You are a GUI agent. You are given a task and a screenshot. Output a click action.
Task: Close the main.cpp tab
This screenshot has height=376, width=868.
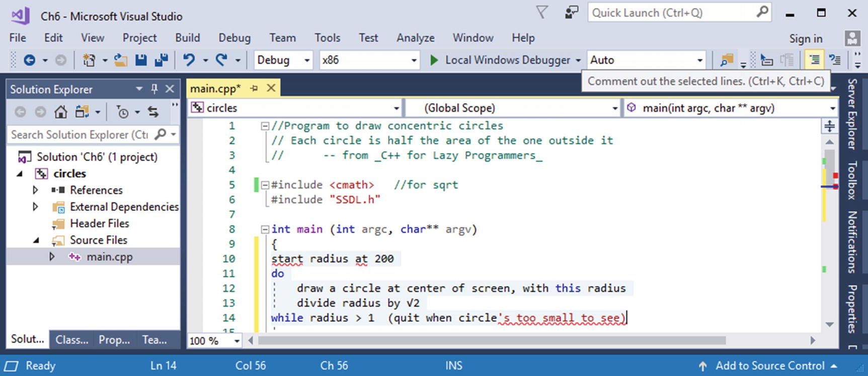coord(271,89)
